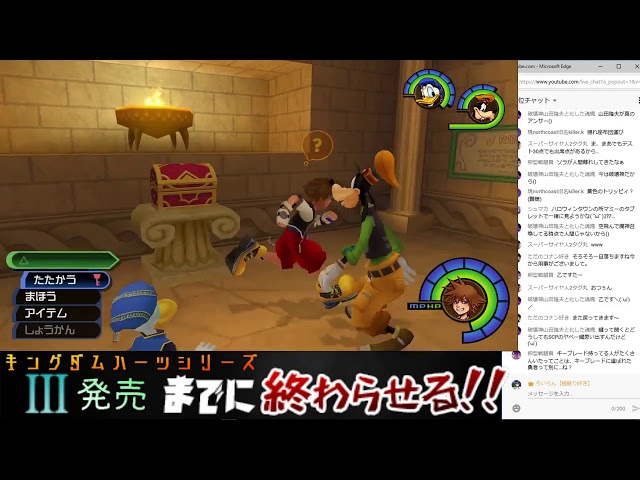Click the red treasure chest on the pedestal
Image resolution: width=640 pixels, height=480 pixels.
pyautogui.click(x=183, y=185)
